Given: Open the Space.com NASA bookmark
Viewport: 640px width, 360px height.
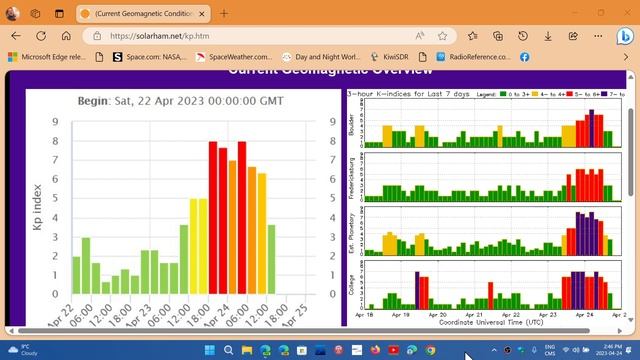Looking at the screenshot, I should coord(149,57).
